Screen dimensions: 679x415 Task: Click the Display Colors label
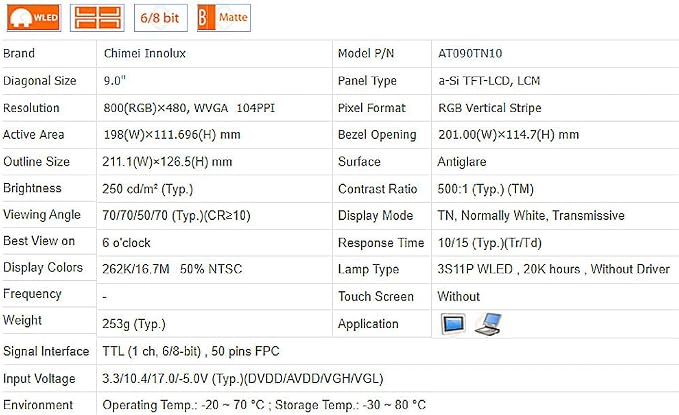[x=43, y=267]
